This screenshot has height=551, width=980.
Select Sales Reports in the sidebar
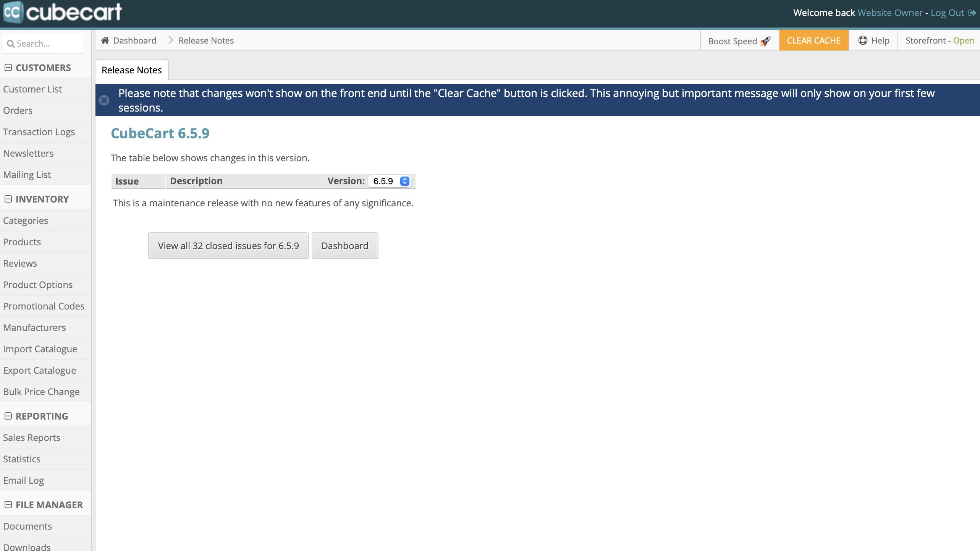point(32,437)
